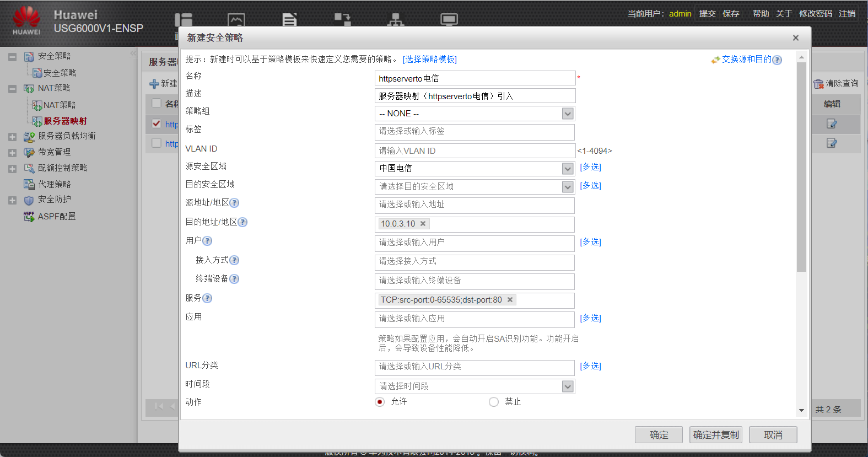Click help icon beside 服务
This screenshot has width=868, height=457.
pyautogui.click(x=207, y=298)
